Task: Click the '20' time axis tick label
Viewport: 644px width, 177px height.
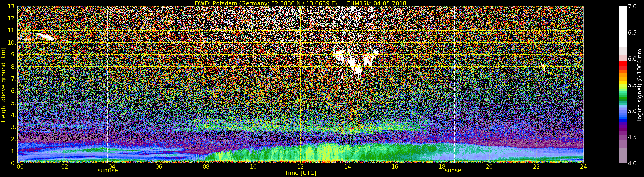Action: coord(489,167)
